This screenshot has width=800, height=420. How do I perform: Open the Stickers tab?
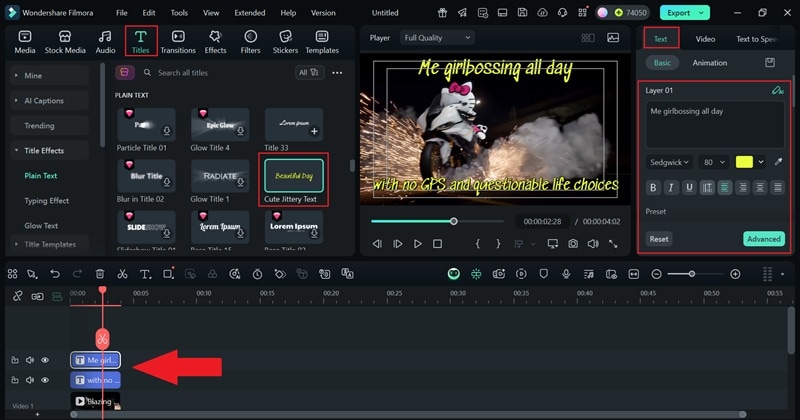[x=285, y=42]
